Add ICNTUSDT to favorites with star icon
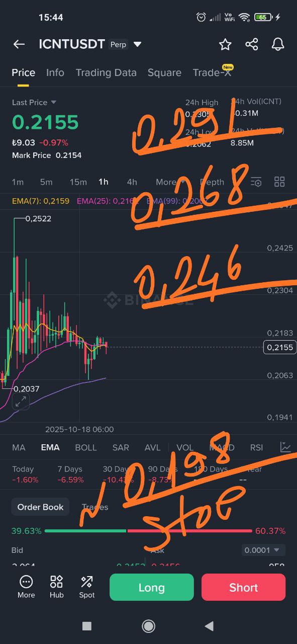Viewport: 297px width, 644px height. point(225,44)
